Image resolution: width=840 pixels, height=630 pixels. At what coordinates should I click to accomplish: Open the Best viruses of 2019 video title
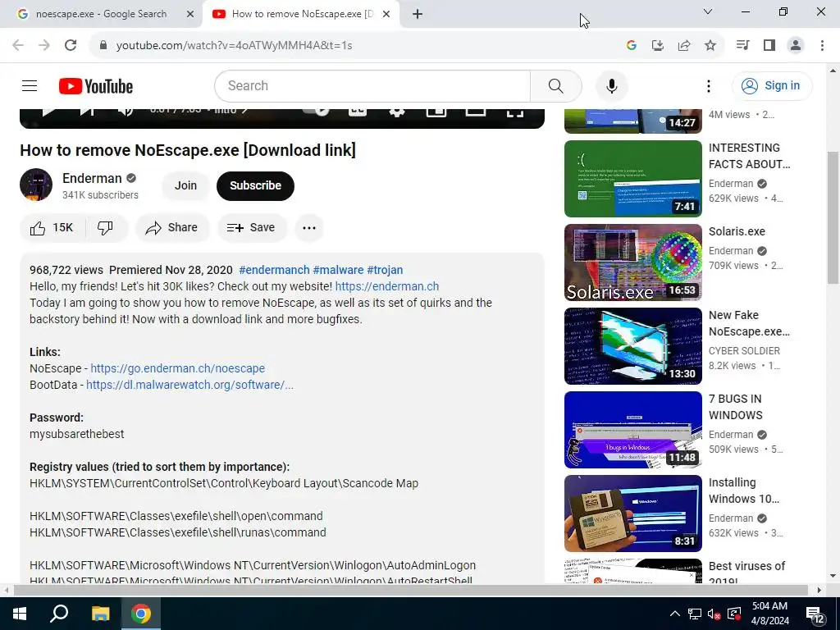746,572
